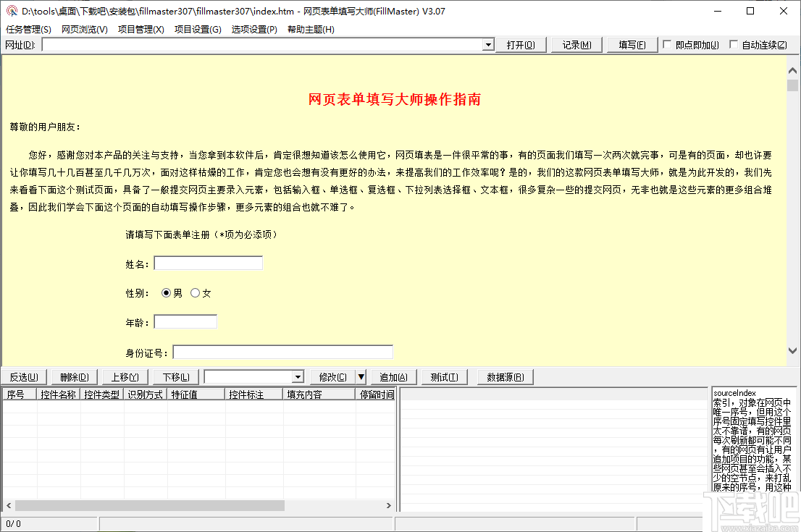
Task: Click the 追加(A) append button
Action: coord(392,376)
